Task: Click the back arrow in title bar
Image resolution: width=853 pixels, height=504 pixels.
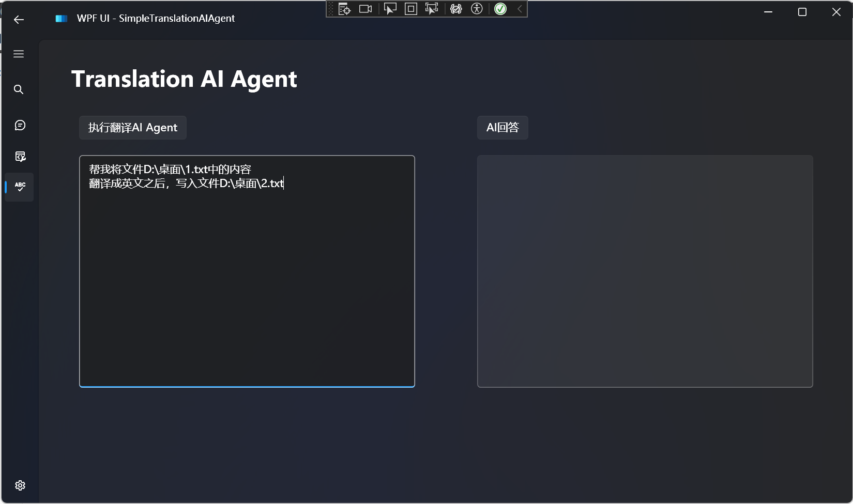Action: tap(19, 20)
